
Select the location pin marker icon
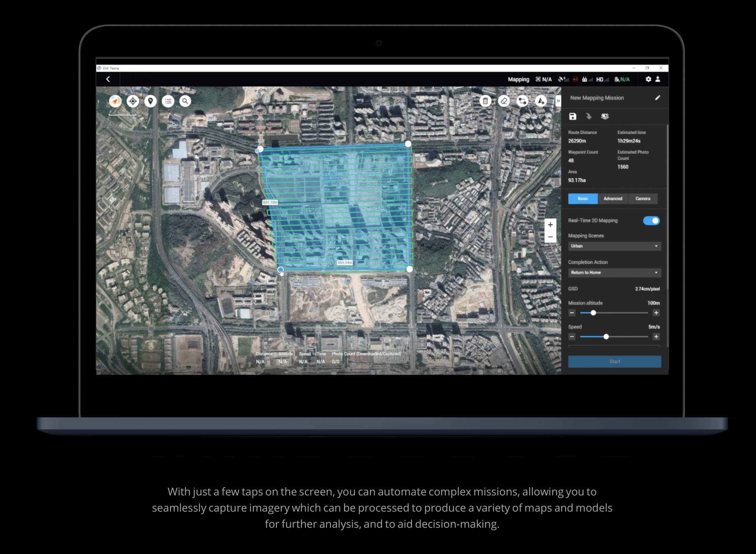[150, 101]
